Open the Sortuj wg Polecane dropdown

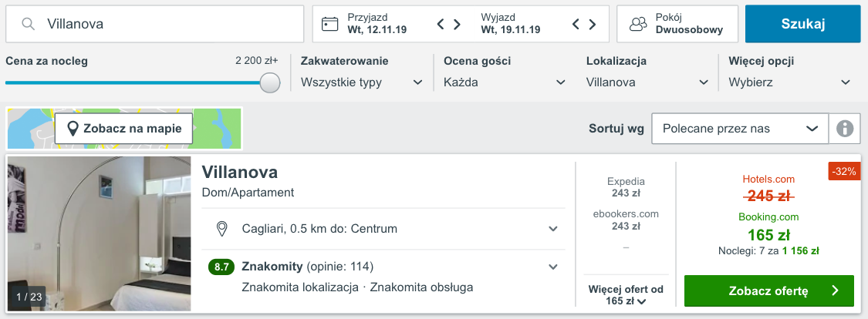click(x=740, y=129)
